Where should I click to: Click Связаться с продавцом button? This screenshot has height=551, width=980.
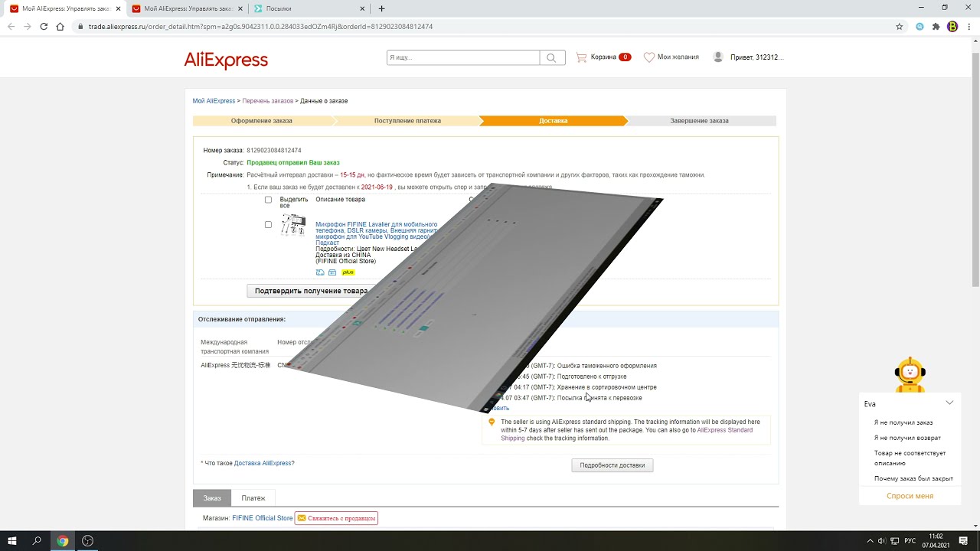336,518
